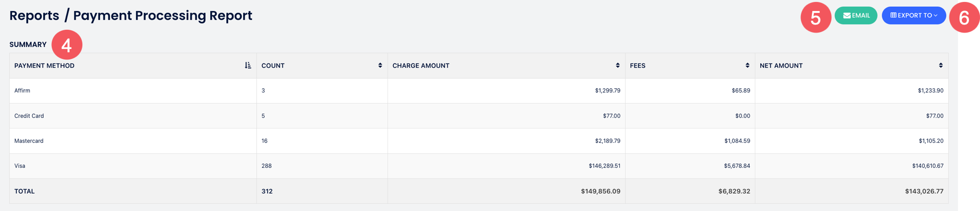Click the envelope icon in Email button
The height and width of the screenshot is (211, 980).
[x=847, y=16]
